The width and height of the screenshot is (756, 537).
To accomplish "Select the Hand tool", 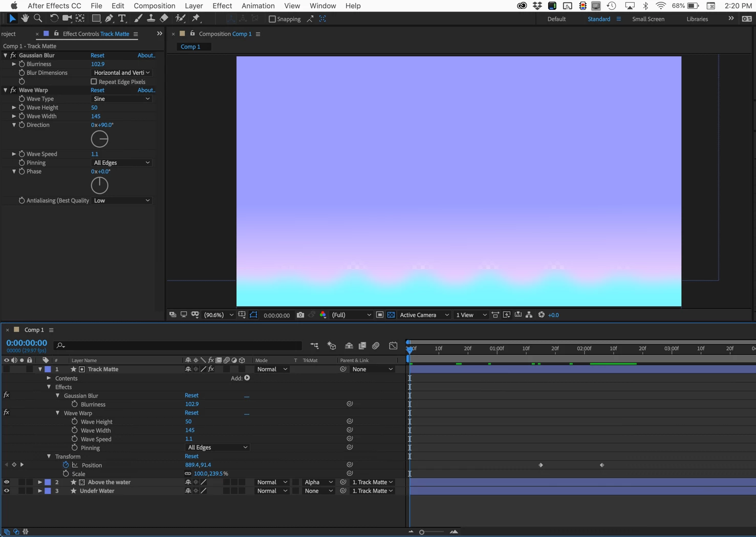I will 25,18.
